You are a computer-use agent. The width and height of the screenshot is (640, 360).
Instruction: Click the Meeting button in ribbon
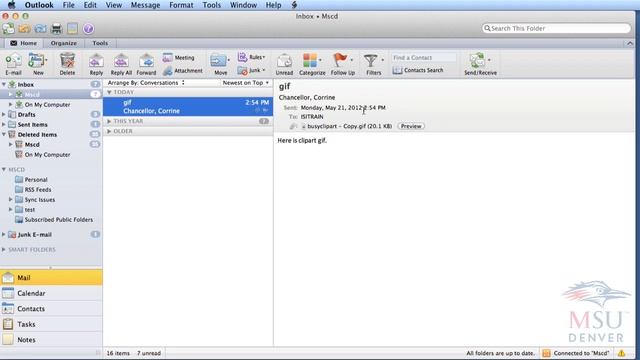coord(178,58)
